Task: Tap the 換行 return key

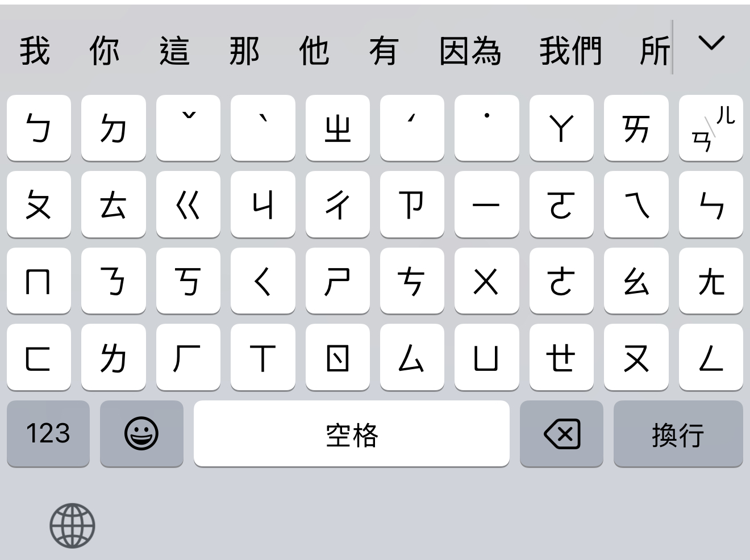Action: pyautogui.click(x=678, y=433)
